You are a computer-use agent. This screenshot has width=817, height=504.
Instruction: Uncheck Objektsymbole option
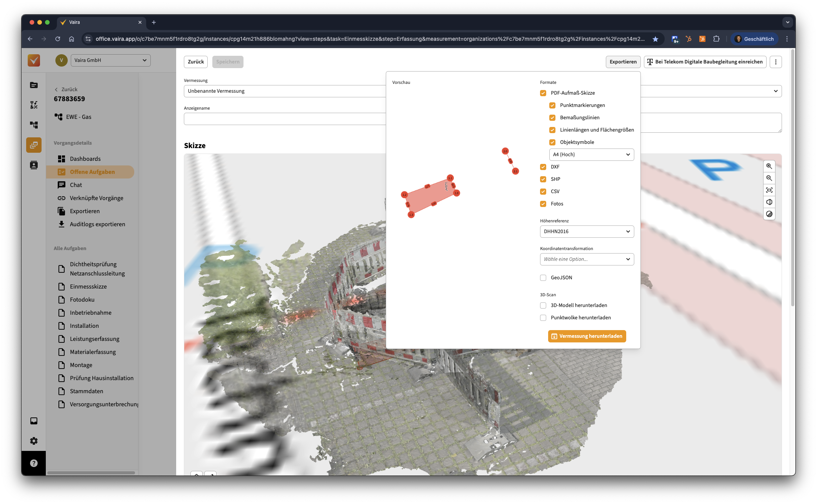pyautogui.click(x=552, y=142)
